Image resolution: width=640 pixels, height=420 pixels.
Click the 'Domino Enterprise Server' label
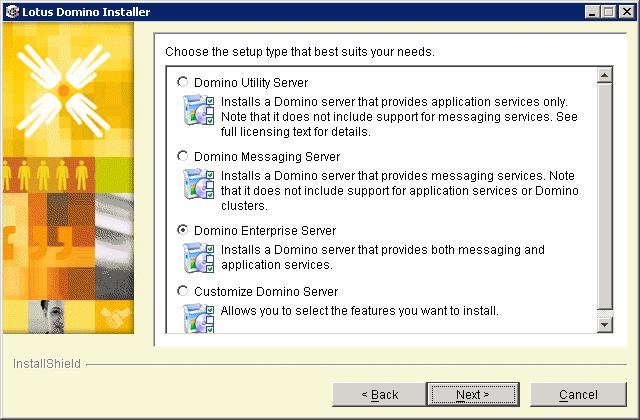pos(265,231)
